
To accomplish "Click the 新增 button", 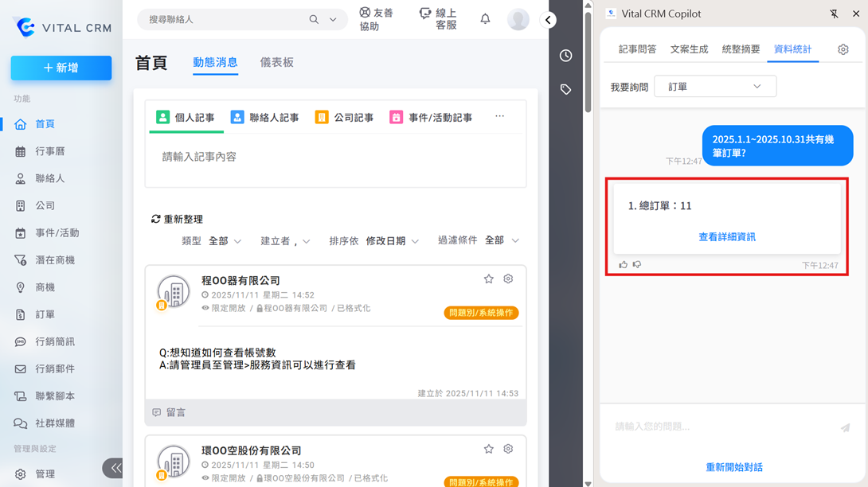I will pos(61,68).
